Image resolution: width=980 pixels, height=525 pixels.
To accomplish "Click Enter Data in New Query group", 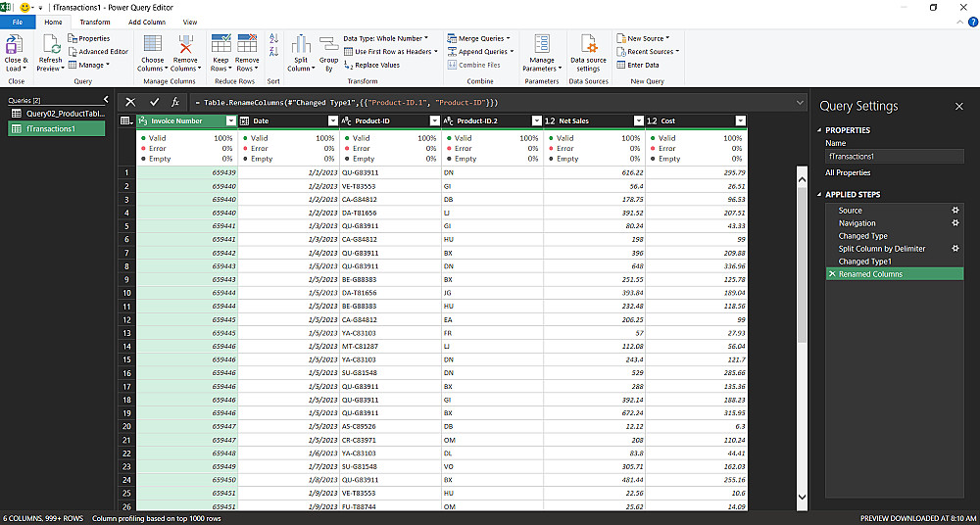I will coord(638,65).
